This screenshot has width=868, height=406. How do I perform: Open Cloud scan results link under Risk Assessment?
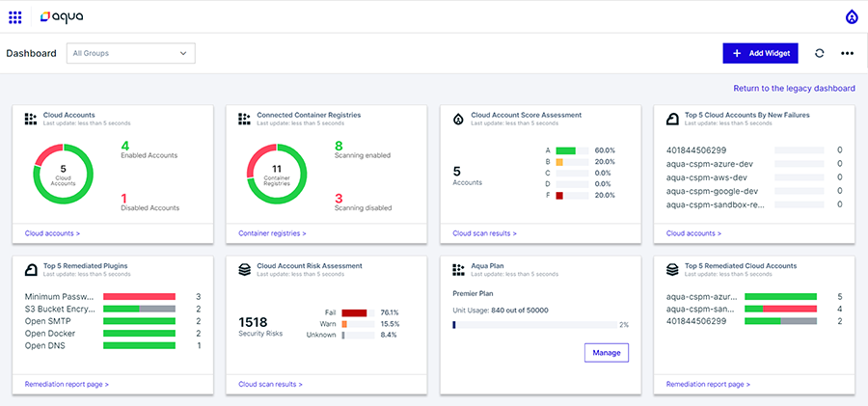(271, 384)
